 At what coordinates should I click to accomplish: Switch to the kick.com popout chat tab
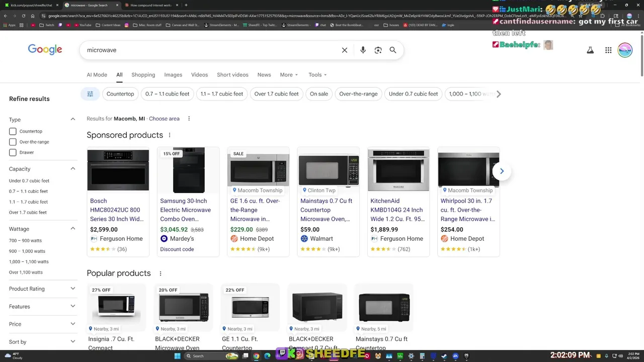[31, 5]
